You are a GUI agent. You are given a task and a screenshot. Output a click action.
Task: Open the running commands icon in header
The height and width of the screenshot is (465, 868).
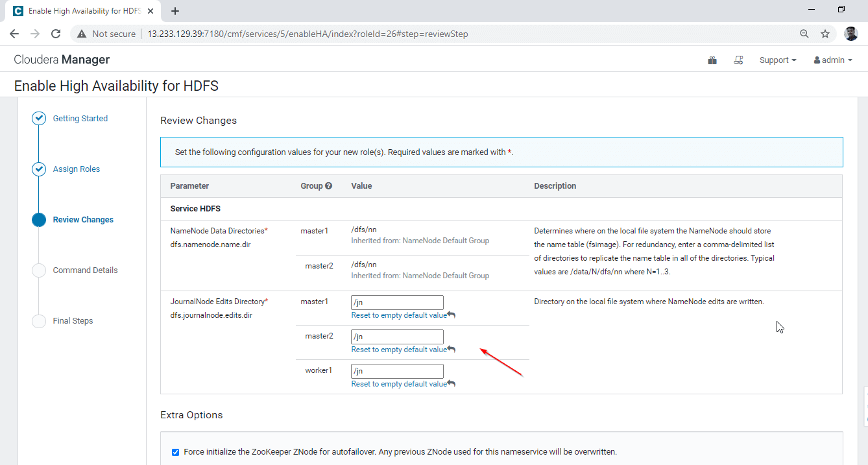pyautogui.click(x=738, y=60)
